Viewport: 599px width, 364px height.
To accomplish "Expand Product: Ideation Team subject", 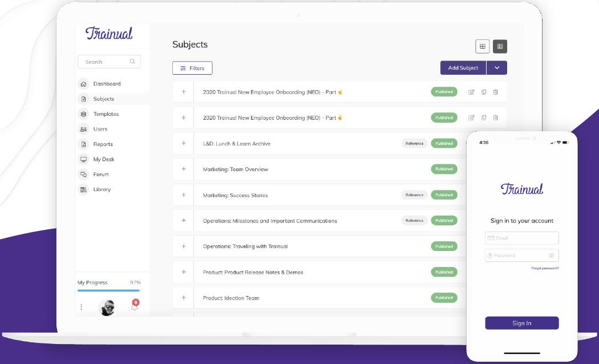I will (x=184, y=298).
